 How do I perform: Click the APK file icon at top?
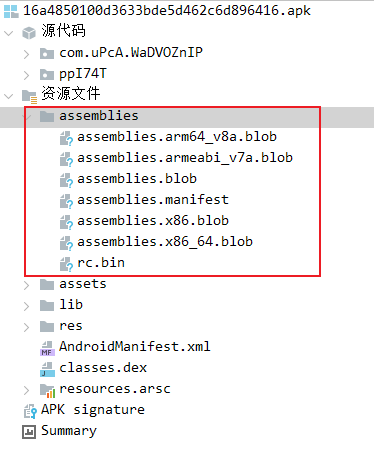pyautogui.click(x=11, y=11)
